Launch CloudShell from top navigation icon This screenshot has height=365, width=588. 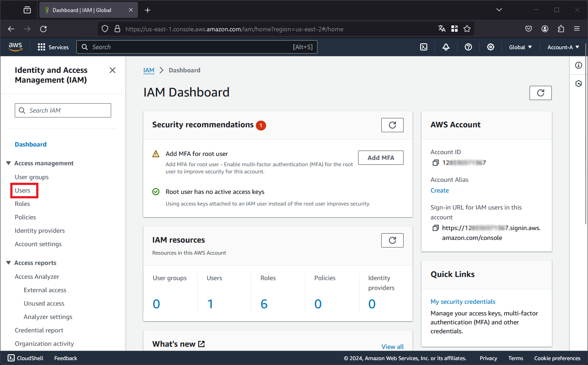(x=424, y=47)
